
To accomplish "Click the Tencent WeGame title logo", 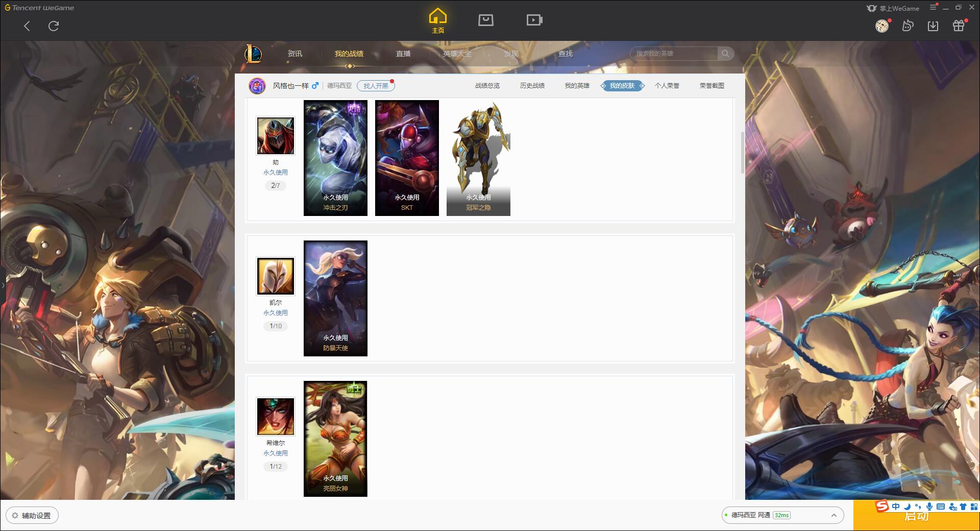I will 39,8.
